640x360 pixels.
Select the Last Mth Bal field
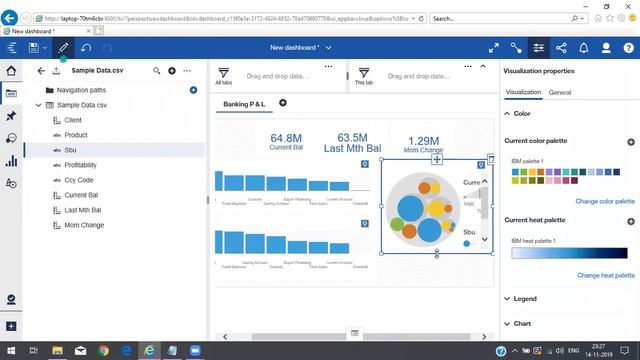point(83,210)
